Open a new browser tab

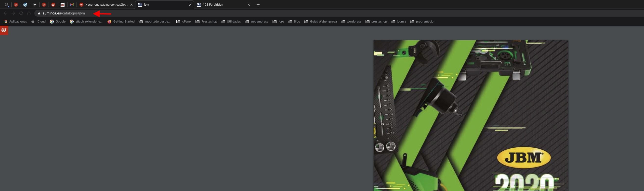point(258,4)
